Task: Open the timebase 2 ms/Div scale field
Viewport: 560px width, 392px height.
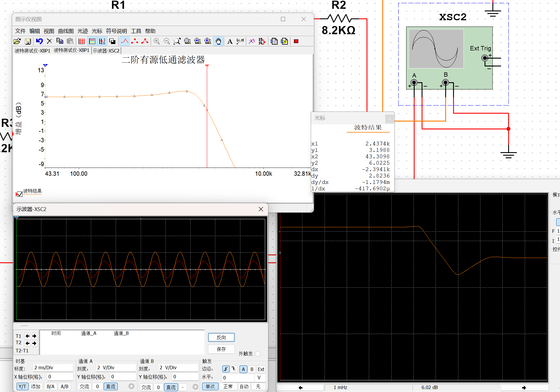Action: (x=52, y=368)
